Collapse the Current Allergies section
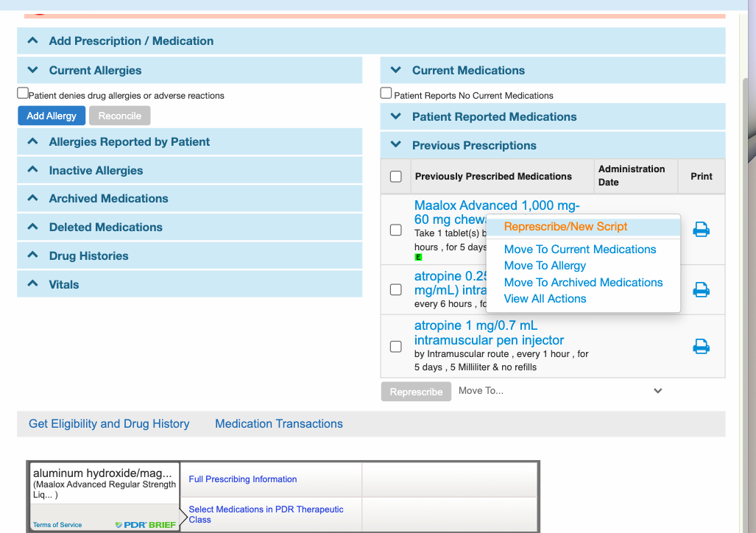The width and height of the screenshot is (756, 533). click(x=95, y=71)
